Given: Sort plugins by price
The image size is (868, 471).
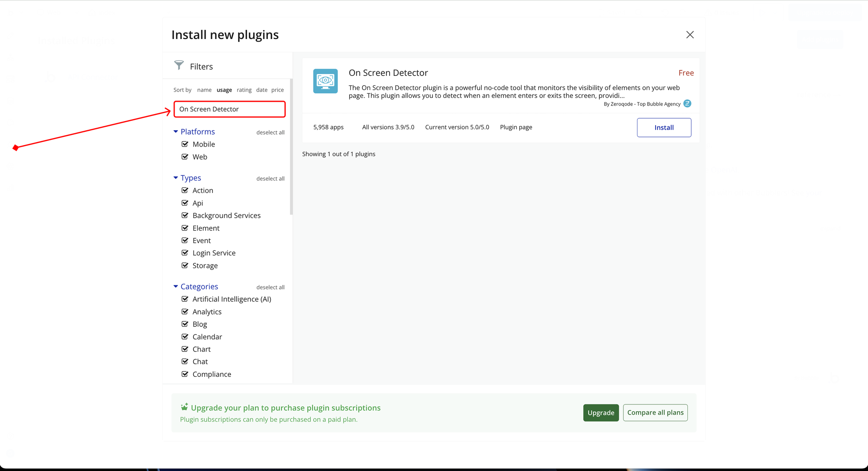Looking at the screenshot, I should tap(277, 90).
